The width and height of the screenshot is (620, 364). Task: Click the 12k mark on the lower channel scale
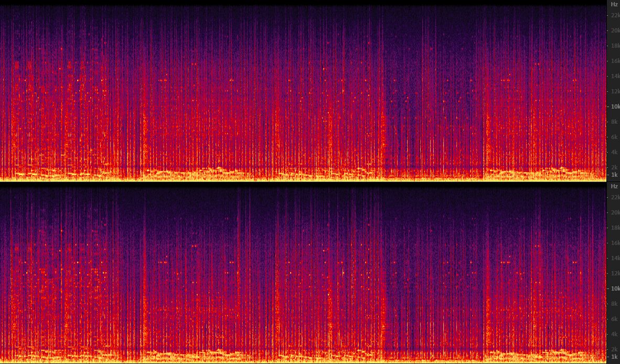615,273
